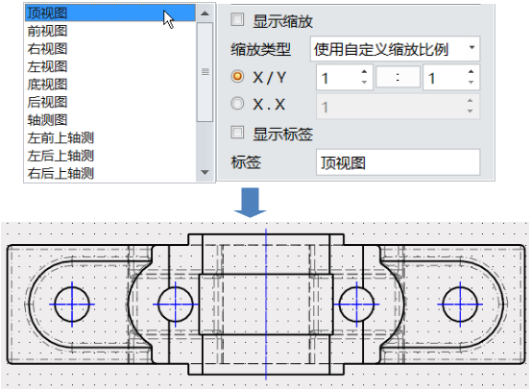Decrease the X/Y first value with down arrow
530x389 pixels.
pyautogui.click(x=364, y=82)
